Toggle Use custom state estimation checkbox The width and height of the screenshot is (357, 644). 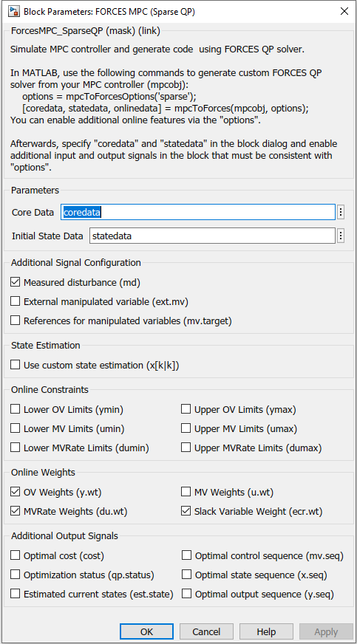click(x=16, y=365)
